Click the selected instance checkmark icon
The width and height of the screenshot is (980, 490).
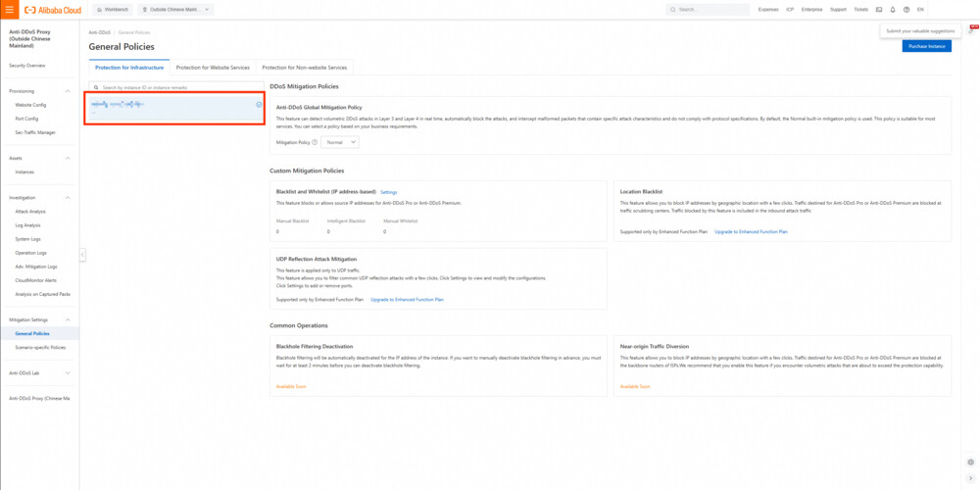click(259, 105)
